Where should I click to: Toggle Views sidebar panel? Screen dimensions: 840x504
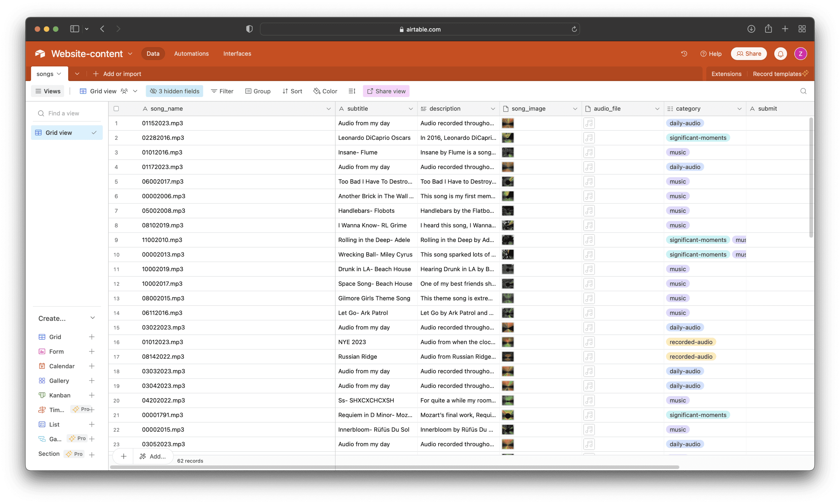tap(48, 91)
